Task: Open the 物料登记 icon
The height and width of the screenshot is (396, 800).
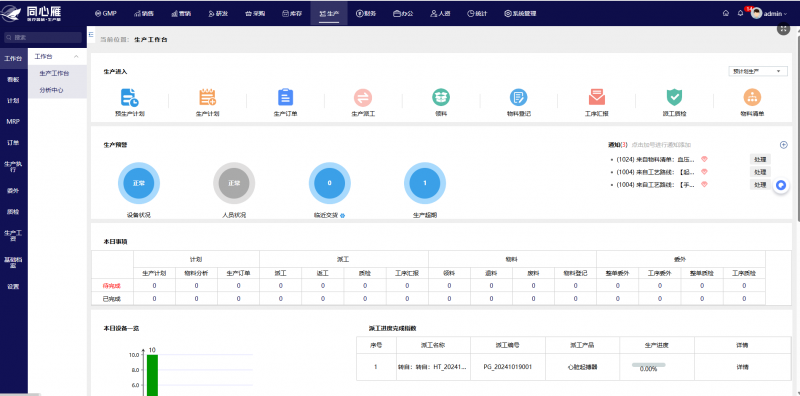Action: (x=518, y=97)
